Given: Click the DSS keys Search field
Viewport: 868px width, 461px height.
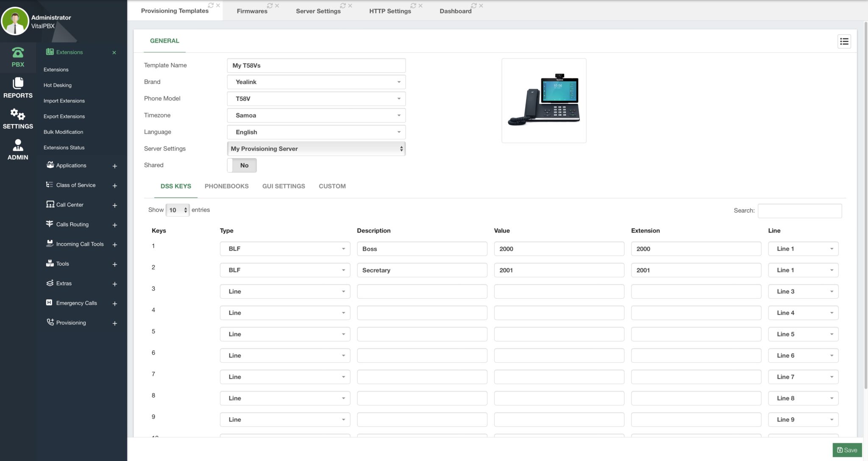Looking at the screenshot, I should click(799, 211).
